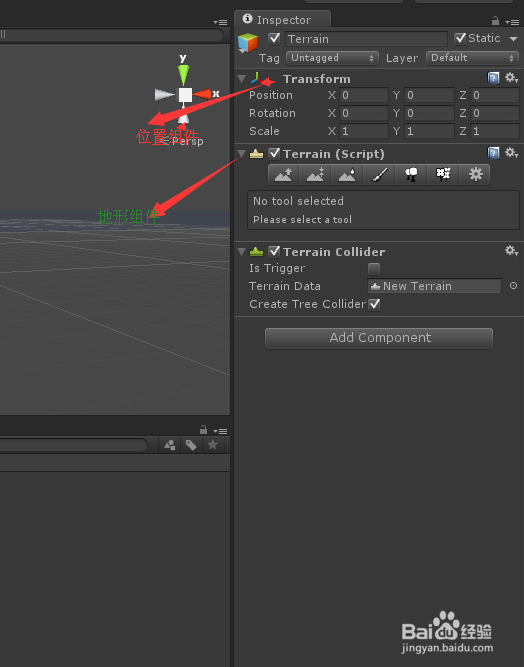Switch to the Inspector tab
The width and height of the screenshot is (524, 667).
pyautogui.click(x=282, y=20)
